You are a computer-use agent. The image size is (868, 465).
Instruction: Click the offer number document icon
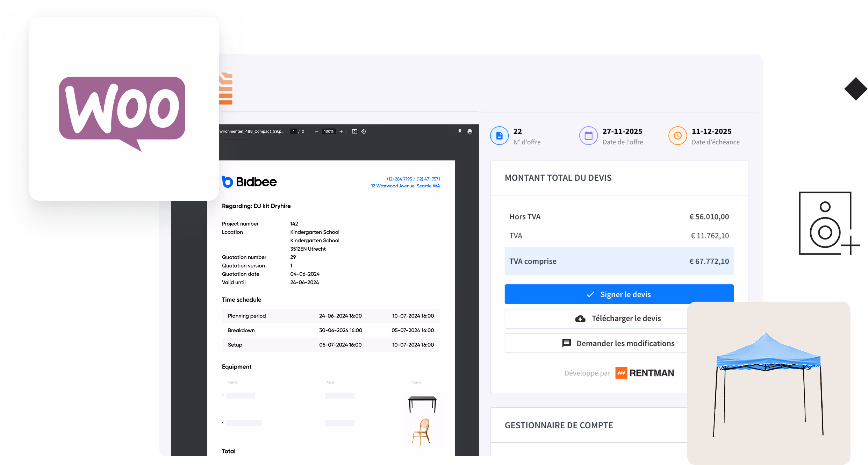point(499,136)
